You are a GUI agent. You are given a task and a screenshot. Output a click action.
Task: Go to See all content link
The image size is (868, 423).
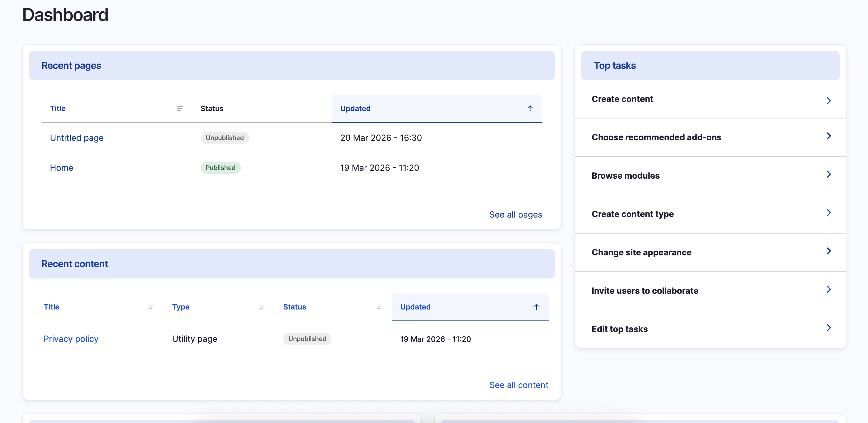pos(519,385)
